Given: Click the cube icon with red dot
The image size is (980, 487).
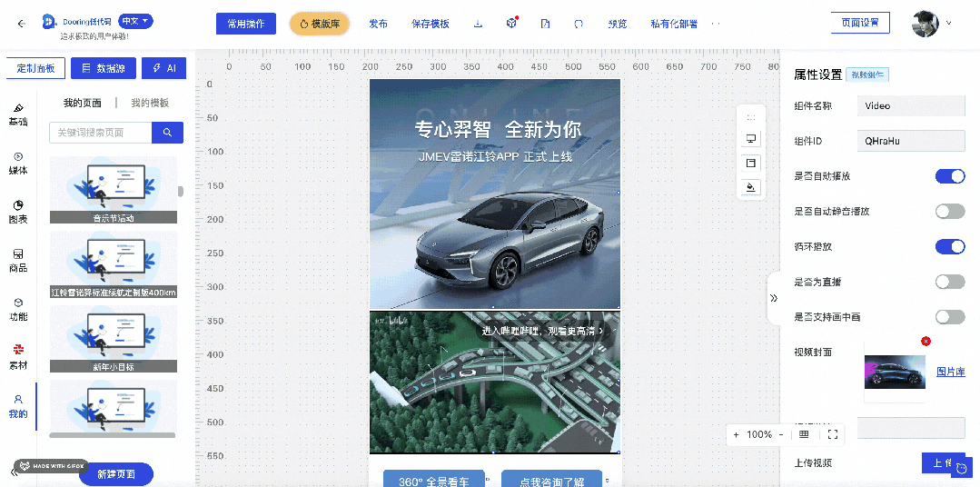Looking at the screenshot, I should click(511, 23).
